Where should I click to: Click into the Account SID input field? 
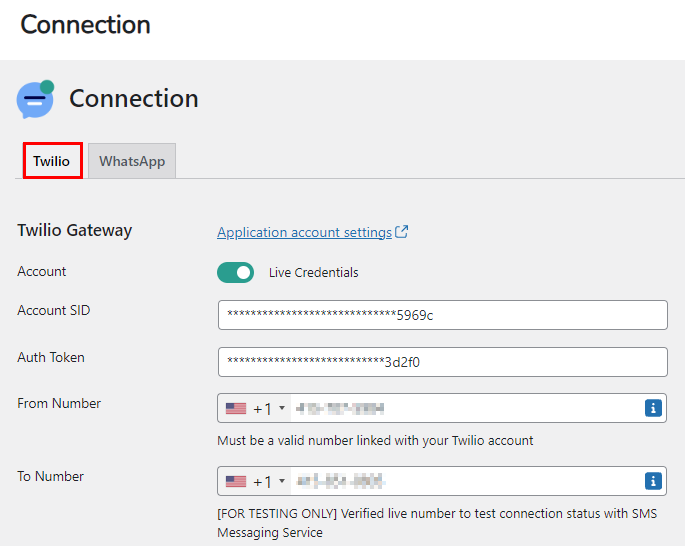(x=443, y=315)
